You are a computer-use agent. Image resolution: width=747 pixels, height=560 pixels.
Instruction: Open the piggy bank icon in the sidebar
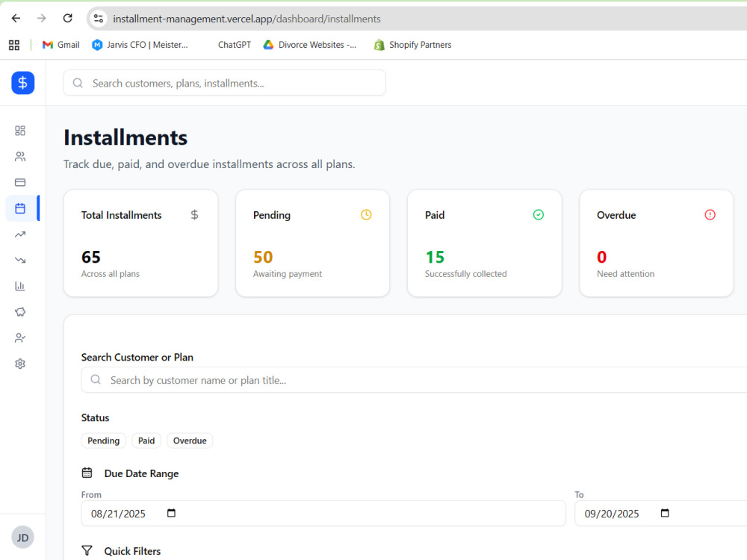click(x=20, y=312)
